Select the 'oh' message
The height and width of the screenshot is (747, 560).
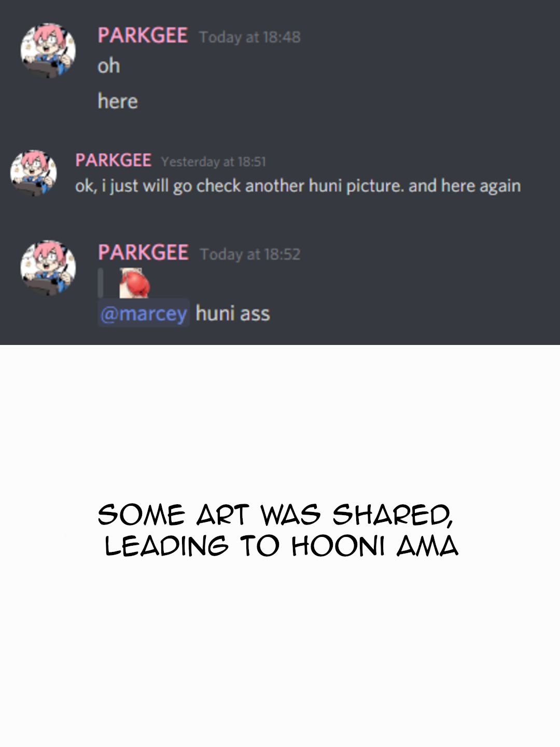109,66
